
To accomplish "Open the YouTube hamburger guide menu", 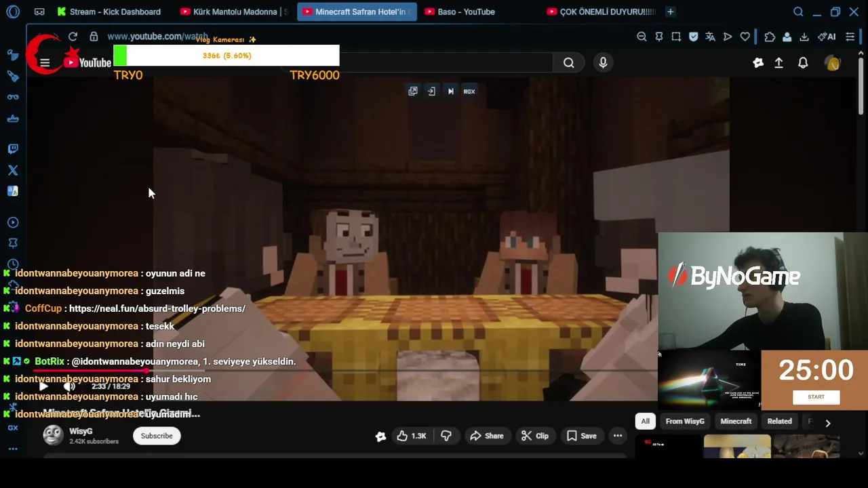I will point(45,63).
